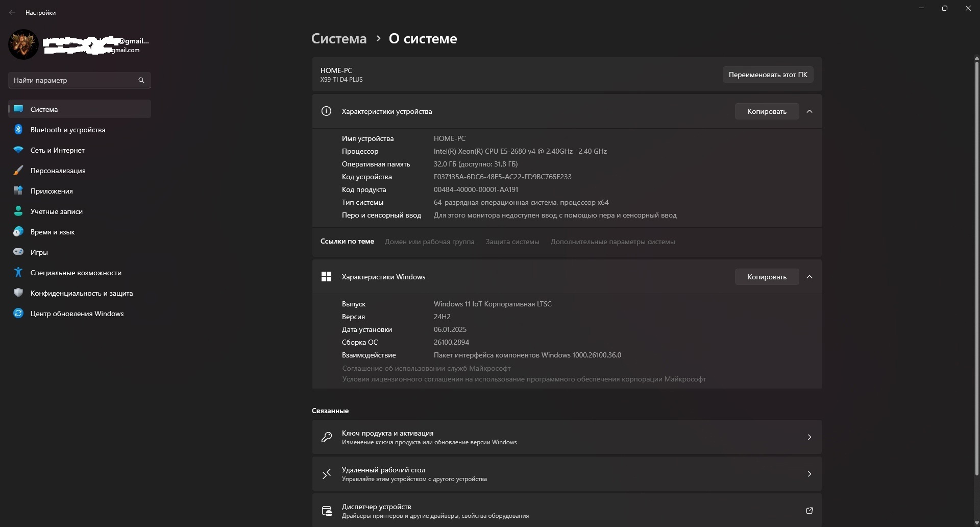This screenshot has height=527, width=980.
Task: Click the info icon beside Характеристики устройства
Action: point(326,111)
